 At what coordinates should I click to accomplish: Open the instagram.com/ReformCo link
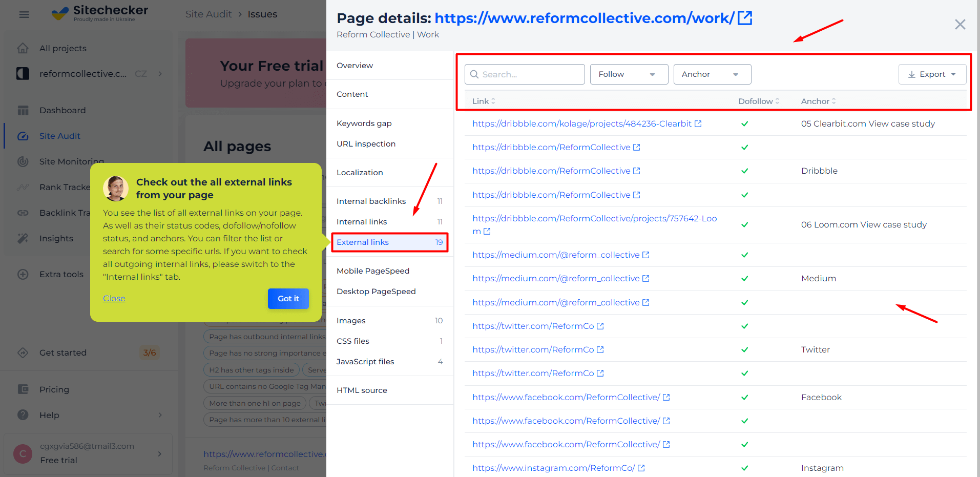click(553, 468)
